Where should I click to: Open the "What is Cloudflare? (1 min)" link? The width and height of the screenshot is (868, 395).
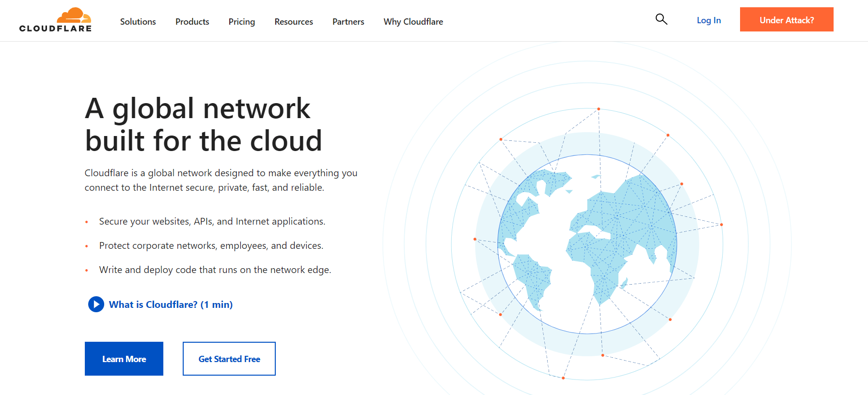point(171,304)
